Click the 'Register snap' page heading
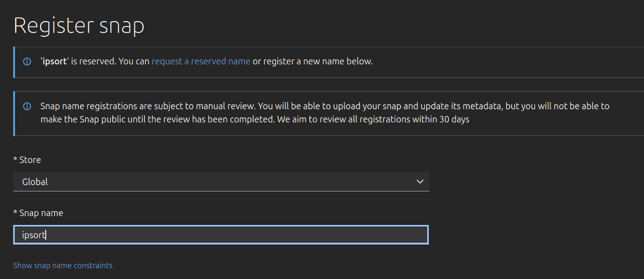The height and width of the screenshot is (279, 644). (79, 26)
